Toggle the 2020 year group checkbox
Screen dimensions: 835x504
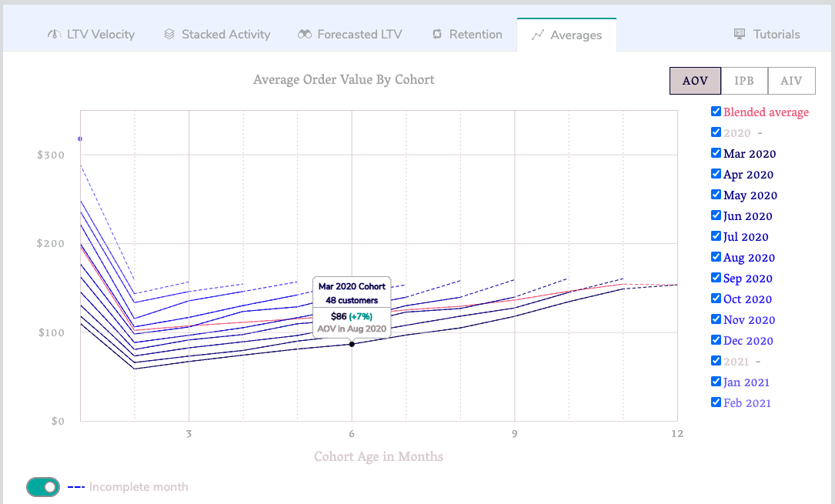(716, 132)
